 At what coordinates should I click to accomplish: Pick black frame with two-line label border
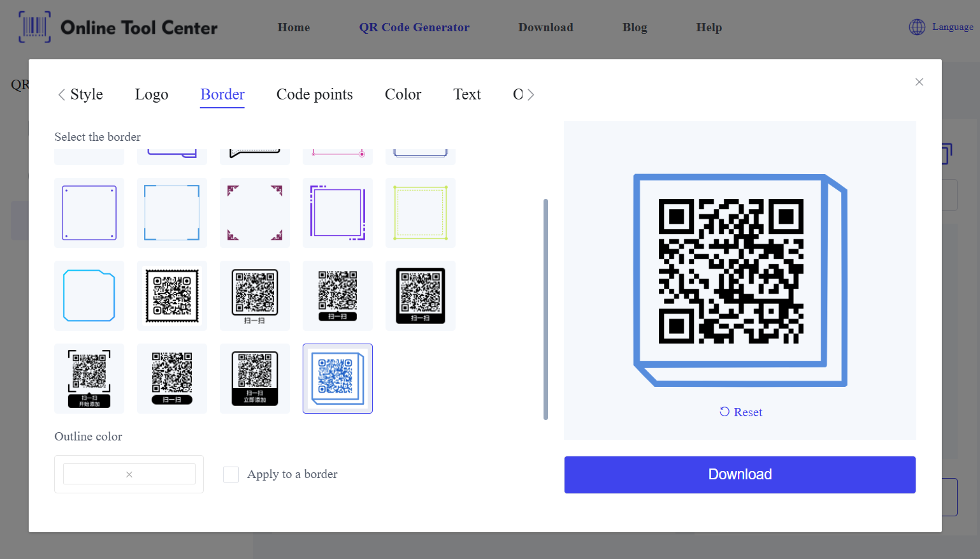[x=255, y=379]
